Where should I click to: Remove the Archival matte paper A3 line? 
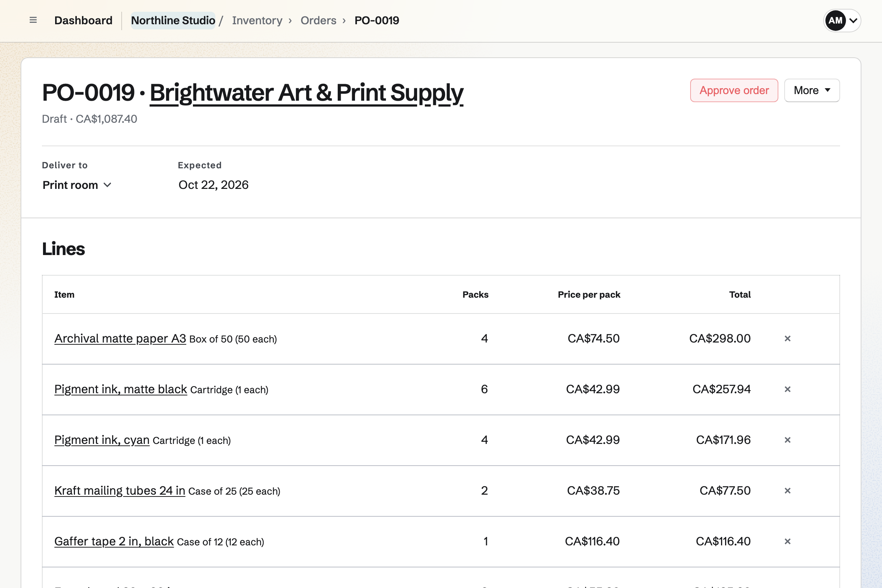tap(788, 338)
